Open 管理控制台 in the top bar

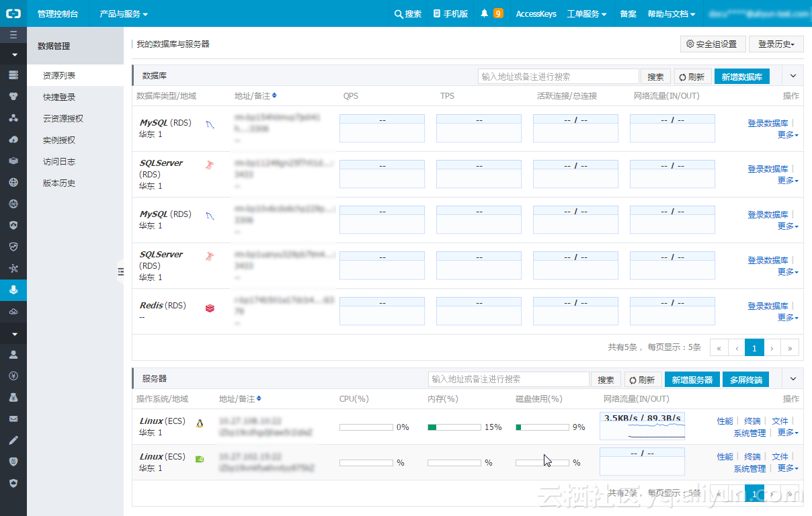pyautogui.click(x=58, y=13)
